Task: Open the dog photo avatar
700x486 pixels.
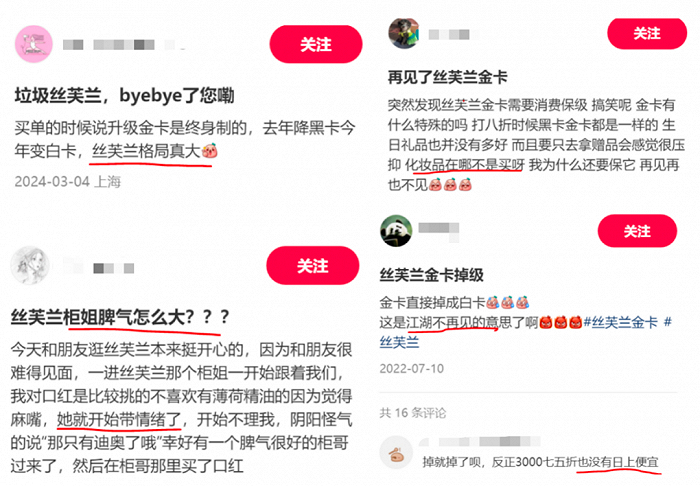Action: [404, 33]
